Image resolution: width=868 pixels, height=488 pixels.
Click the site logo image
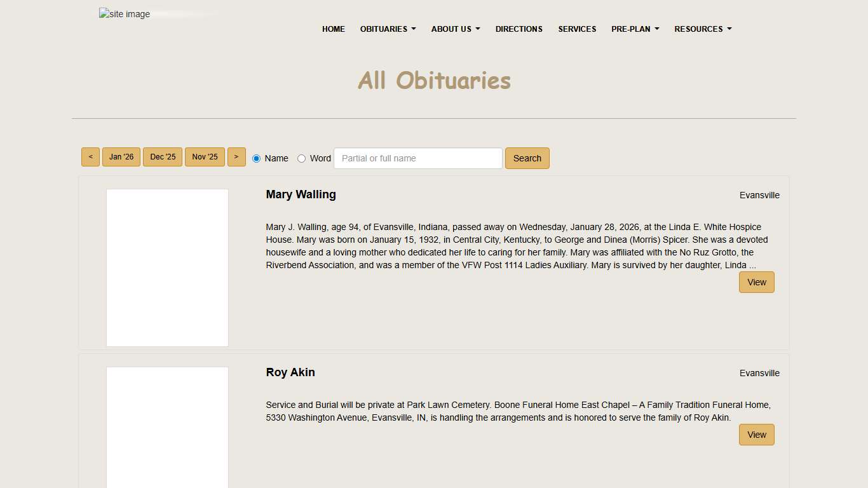pyautogui.click(x=125, y=13)
